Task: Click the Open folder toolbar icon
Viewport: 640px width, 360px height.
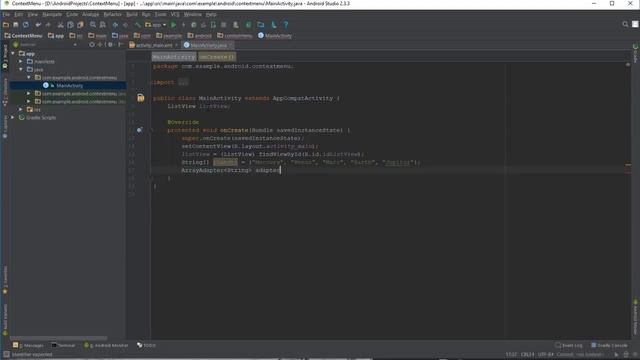Action: (6, 25)
